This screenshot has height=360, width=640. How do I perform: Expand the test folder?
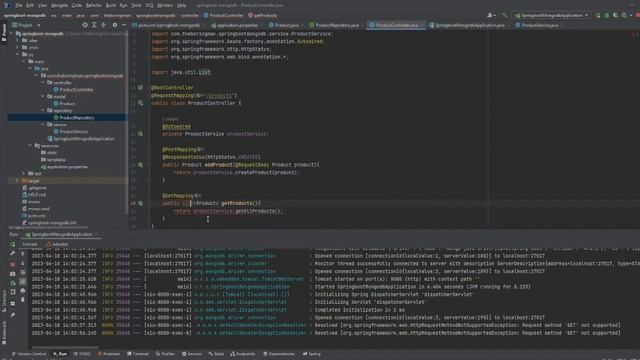click(x=24, y=173)
